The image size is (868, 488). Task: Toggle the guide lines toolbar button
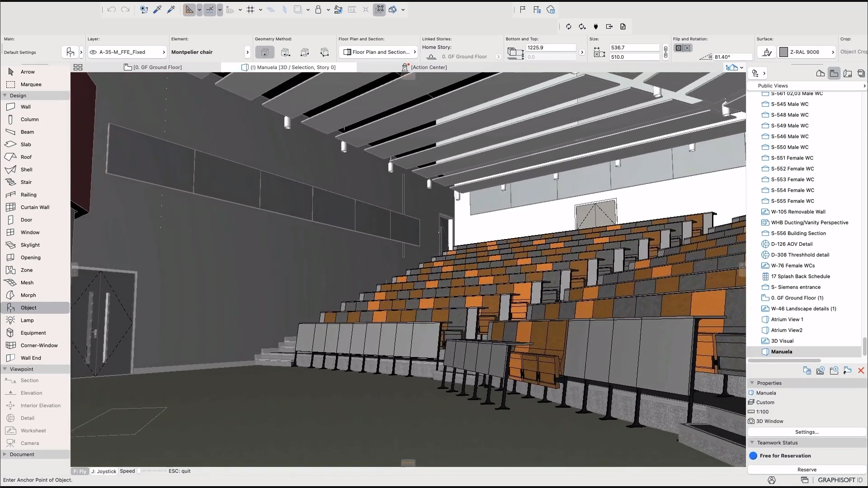click(x=210, y=9)
